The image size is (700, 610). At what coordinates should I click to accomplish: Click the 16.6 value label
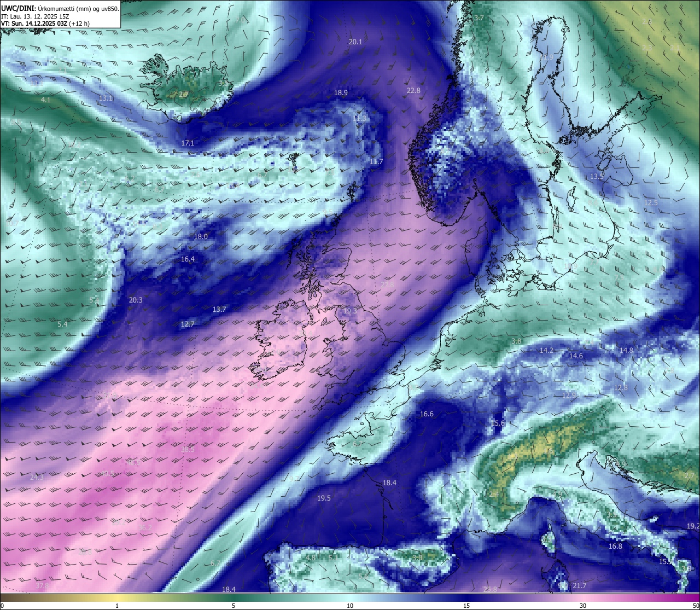(427, 414)
